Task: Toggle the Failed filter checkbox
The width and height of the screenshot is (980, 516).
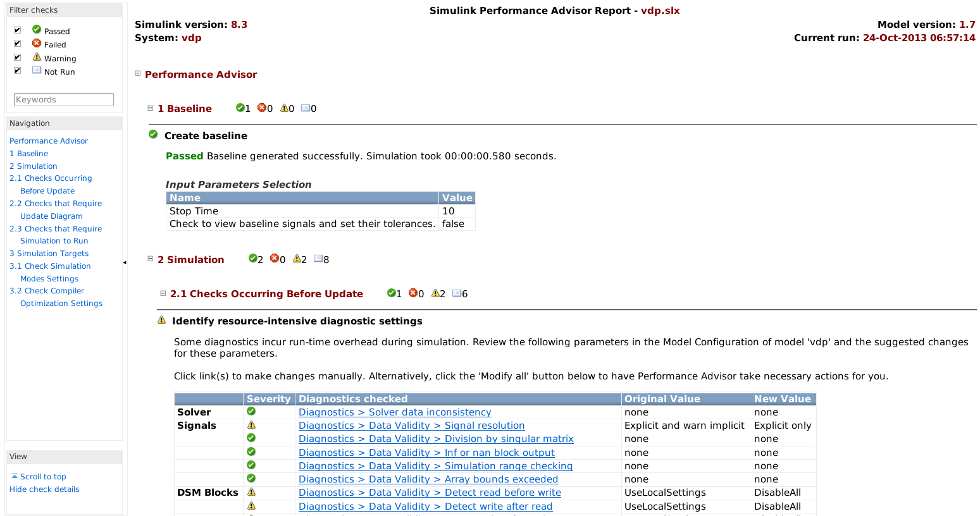Action: (x=17, y=44)
